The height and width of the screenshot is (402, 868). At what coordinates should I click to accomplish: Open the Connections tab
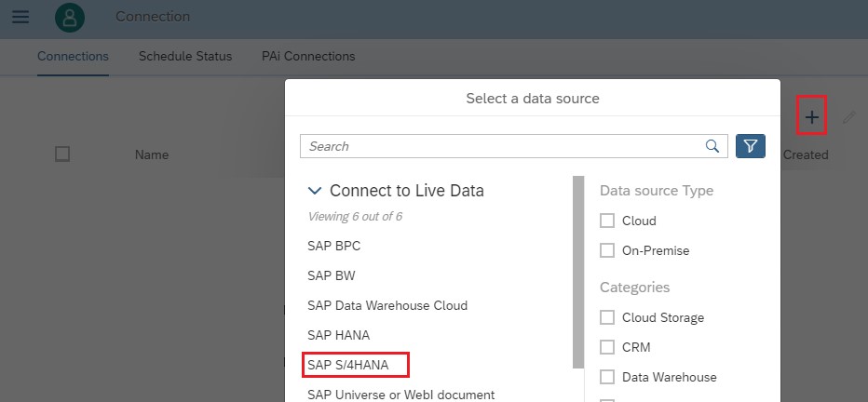tap(73, 57)
